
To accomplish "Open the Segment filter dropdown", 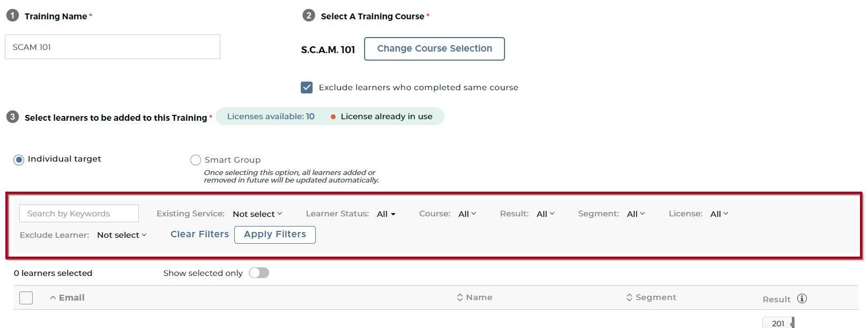I will pyautogui.click(x=636, y=214).
